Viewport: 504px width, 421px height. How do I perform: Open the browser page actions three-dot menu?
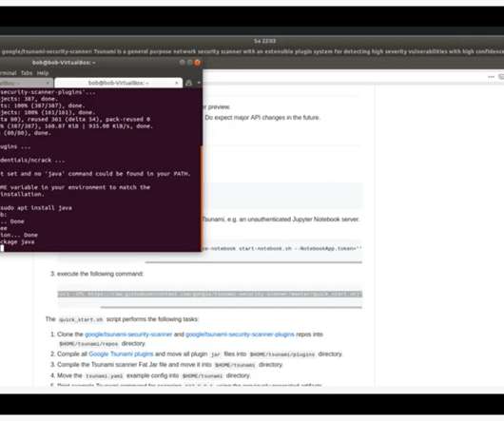tap(491, 77)
